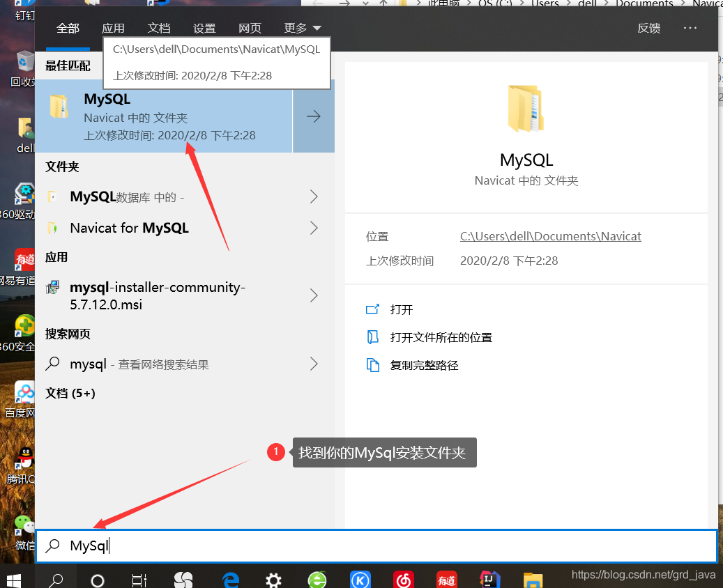
Task: Click 打开 to open the folder
Action: coord(401,309)
